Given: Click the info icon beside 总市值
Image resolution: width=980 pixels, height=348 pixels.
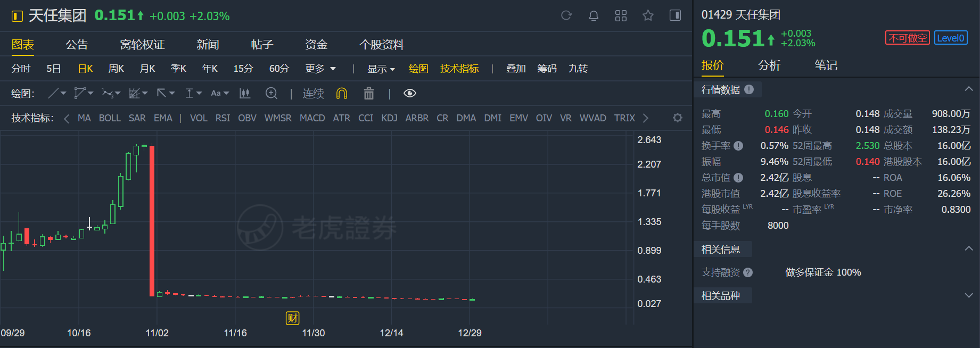Looking at the screenshot, I should point(738,178).
